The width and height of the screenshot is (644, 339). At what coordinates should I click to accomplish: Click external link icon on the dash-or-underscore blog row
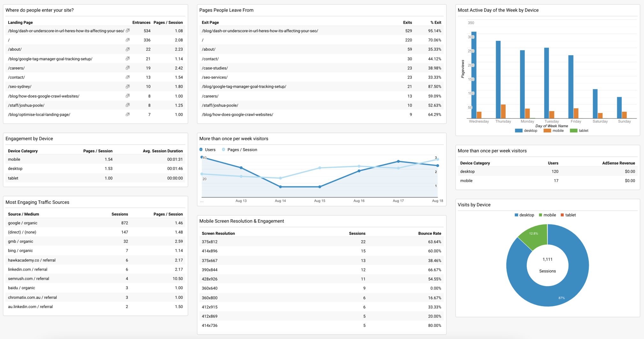128,31
